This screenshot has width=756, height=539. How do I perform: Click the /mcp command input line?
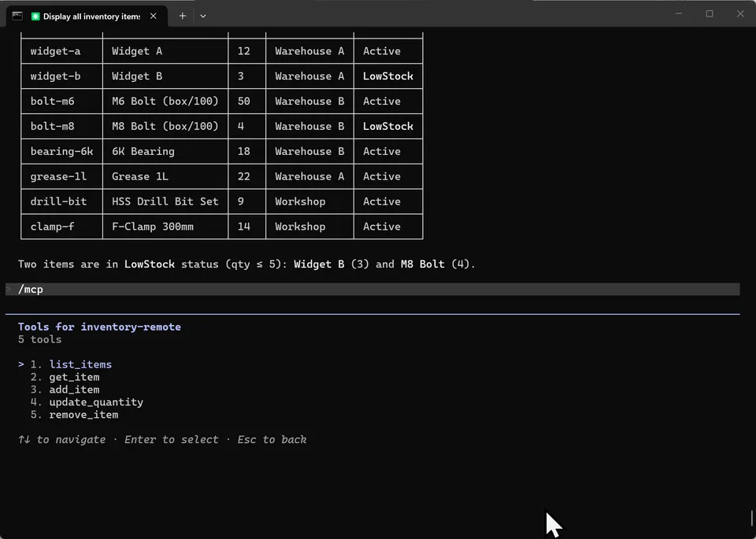[372, 289]
